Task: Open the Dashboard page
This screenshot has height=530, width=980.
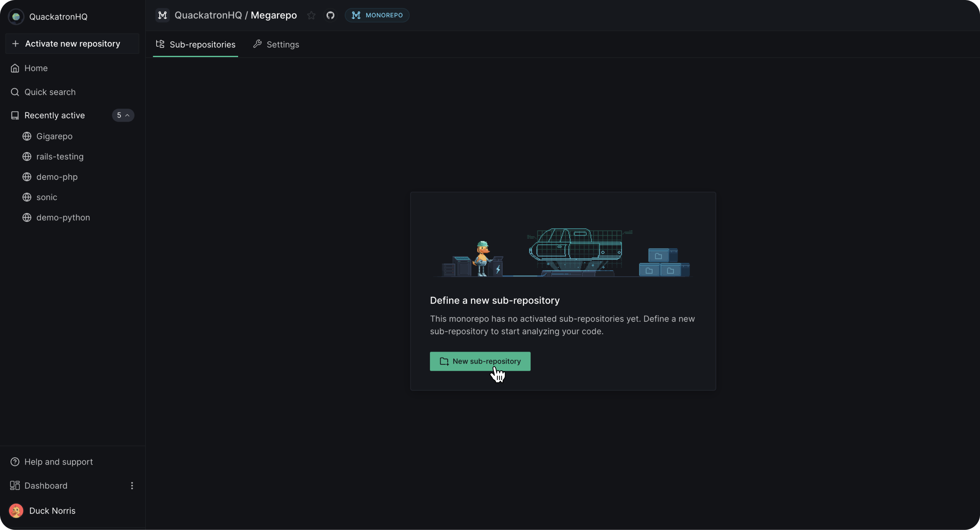Action: click(46, 486)
